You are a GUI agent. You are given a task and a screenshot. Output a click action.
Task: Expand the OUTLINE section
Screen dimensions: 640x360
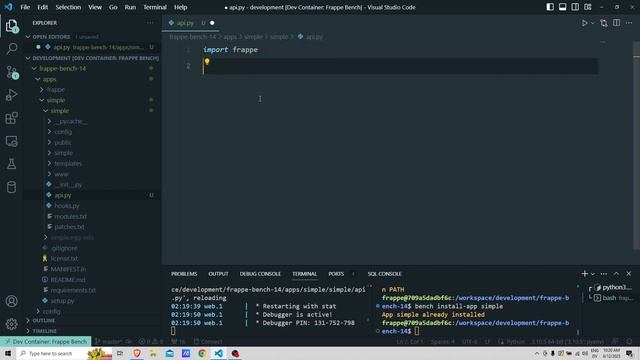click(x=43, y=321)
